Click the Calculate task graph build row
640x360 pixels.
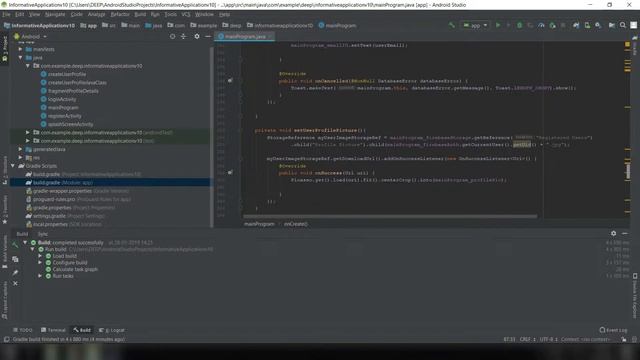coord(71,269)
